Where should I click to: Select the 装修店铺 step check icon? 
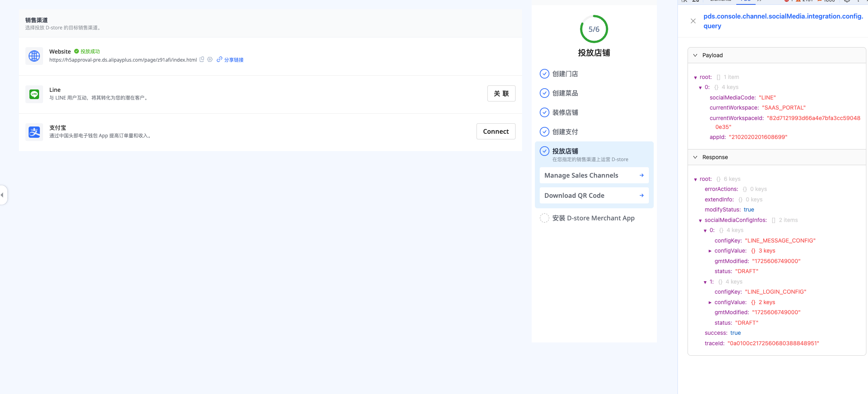point(544,112)
